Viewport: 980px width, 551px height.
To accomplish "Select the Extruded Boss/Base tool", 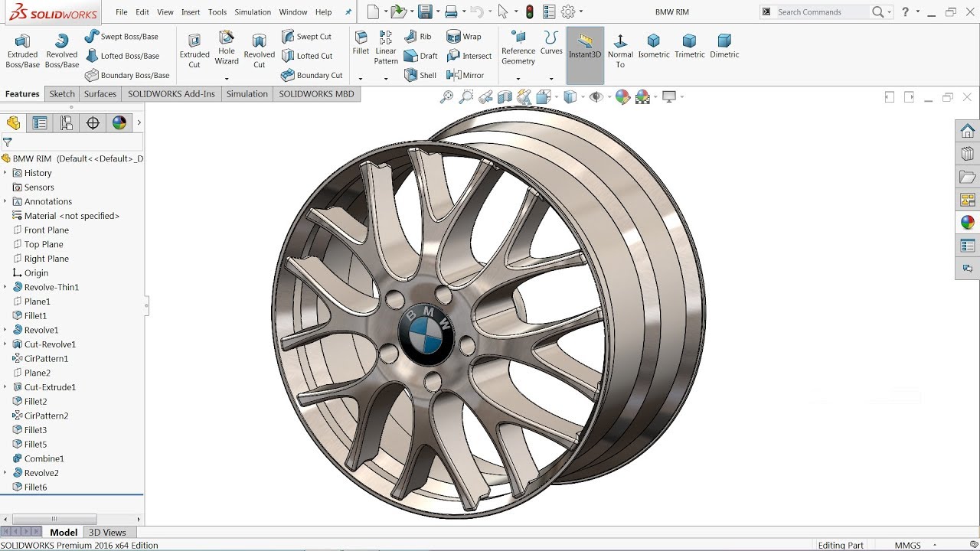I will [22, 51].
